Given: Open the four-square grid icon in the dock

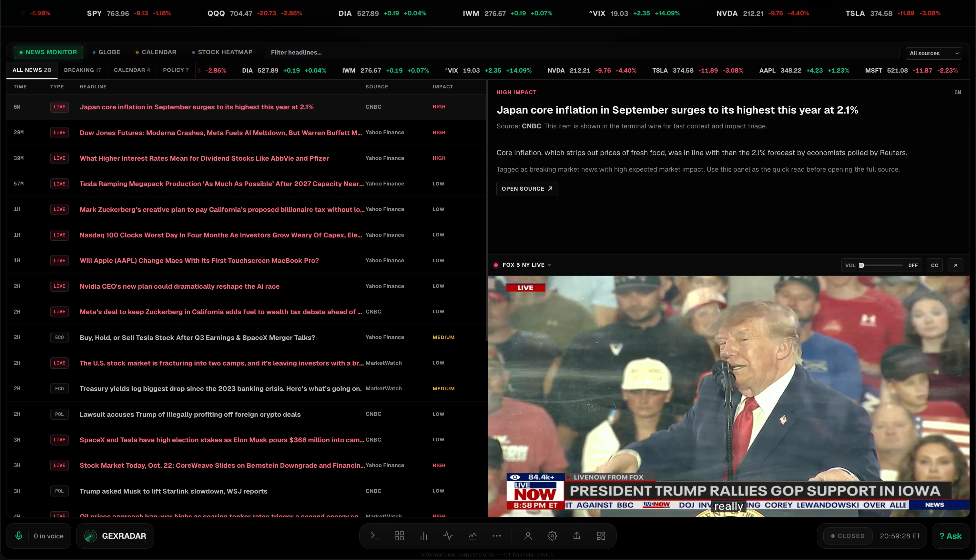Looking at the screenshot, I should (x=399, y=536).
